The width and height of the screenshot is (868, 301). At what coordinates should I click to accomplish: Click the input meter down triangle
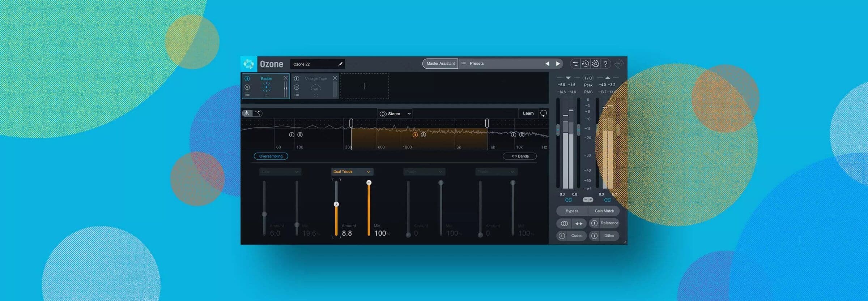click(568, 78)
